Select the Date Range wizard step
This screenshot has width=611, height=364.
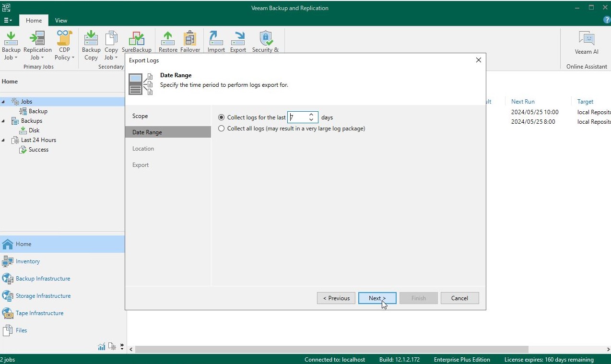[x=168, y=132]
